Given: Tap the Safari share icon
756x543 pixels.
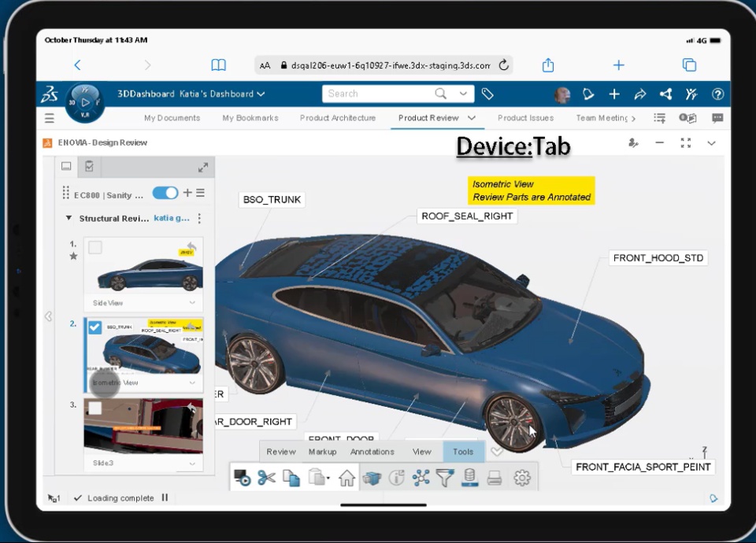Looking at the screenshot, I should (x=548, y=65).
